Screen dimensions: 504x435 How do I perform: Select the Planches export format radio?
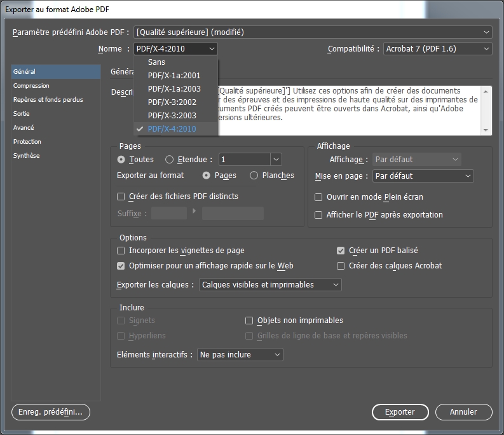(x=254, y=176)
